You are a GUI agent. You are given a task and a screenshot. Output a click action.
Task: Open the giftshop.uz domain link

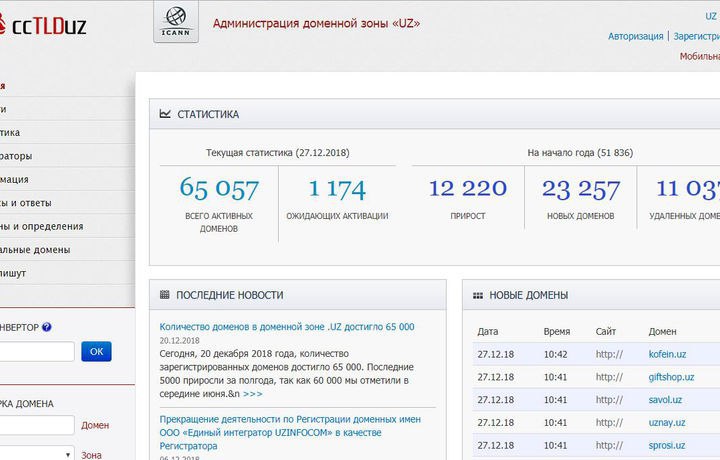671,377
